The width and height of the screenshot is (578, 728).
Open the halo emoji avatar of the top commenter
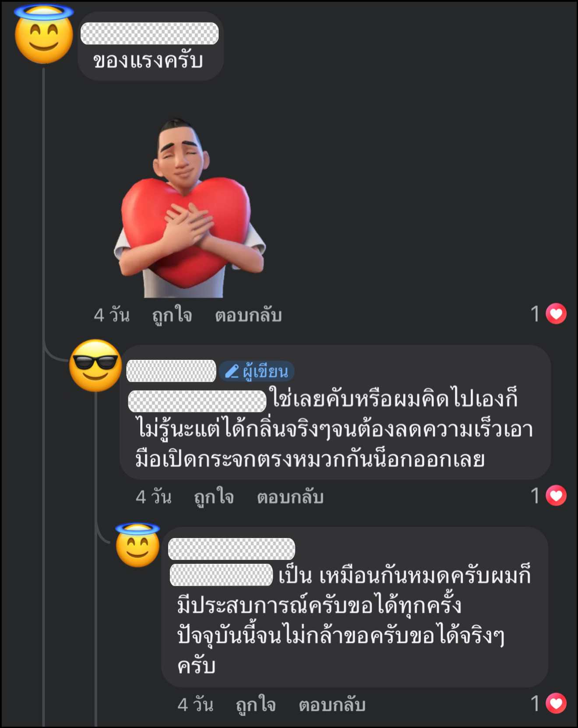pyautogui.click(x=44, y=35)
